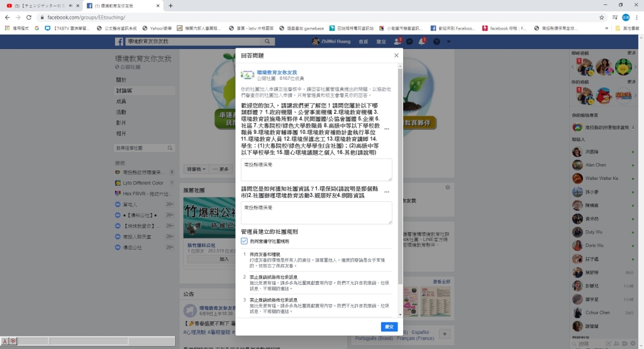Close the 回答問題 dialog
The image size is (644, 349).
(x=396, y=55)
